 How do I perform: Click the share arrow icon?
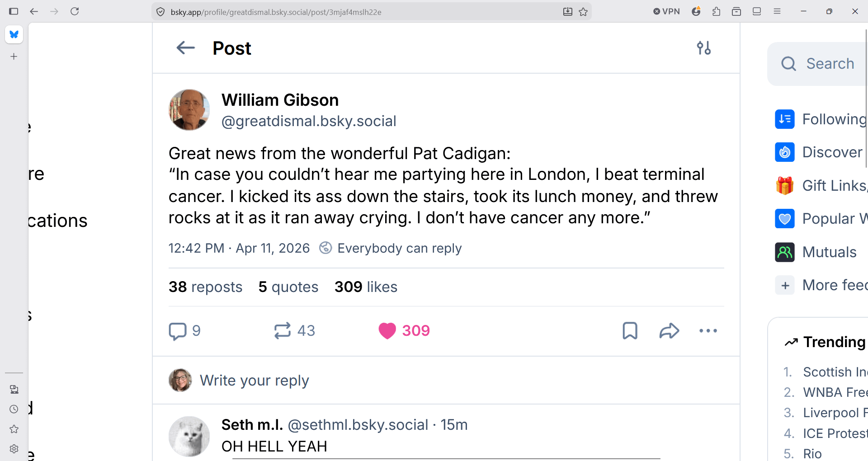click(669, 331)
